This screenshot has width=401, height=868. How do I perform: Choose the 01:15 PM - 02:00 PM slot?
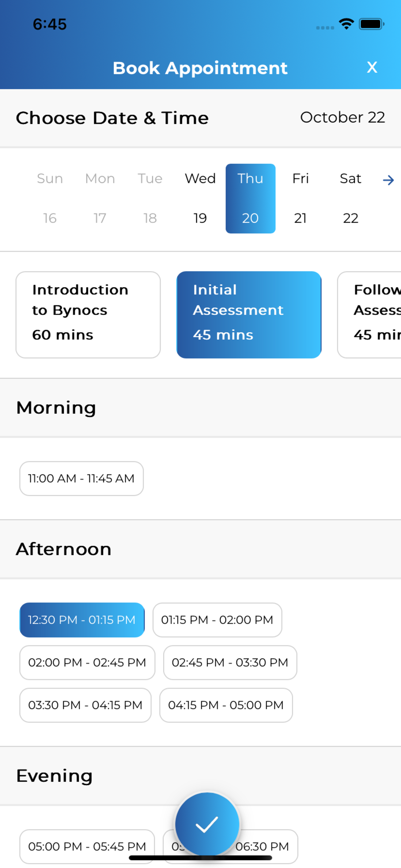pos(217,620)
